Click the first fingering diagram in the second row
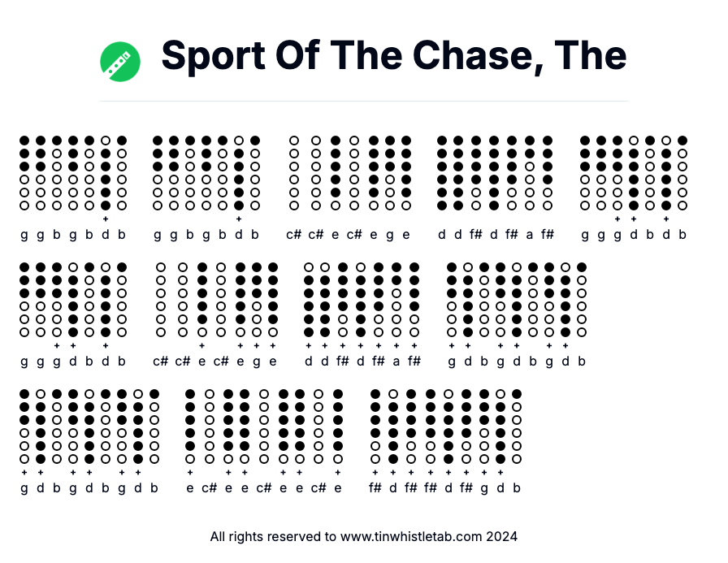This screenshot has width=728, height=563. pyautogui.click(x=24, y=300)
